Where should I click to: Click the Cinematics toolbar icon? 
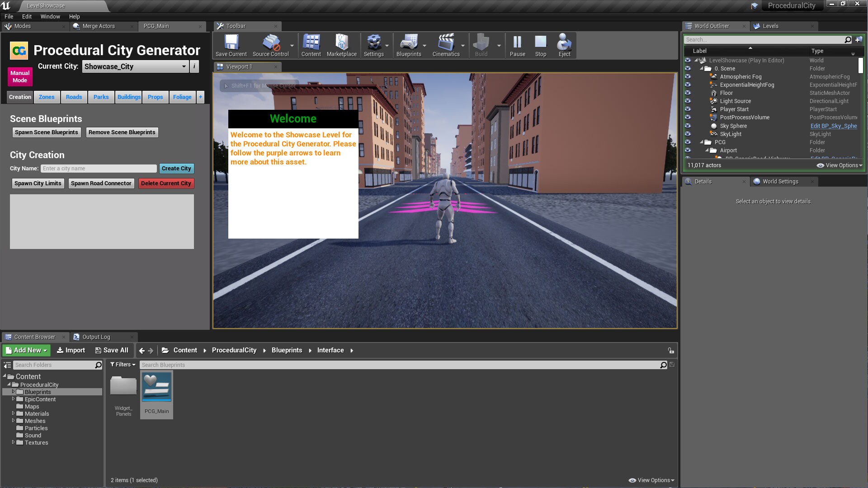coord(446,45)
